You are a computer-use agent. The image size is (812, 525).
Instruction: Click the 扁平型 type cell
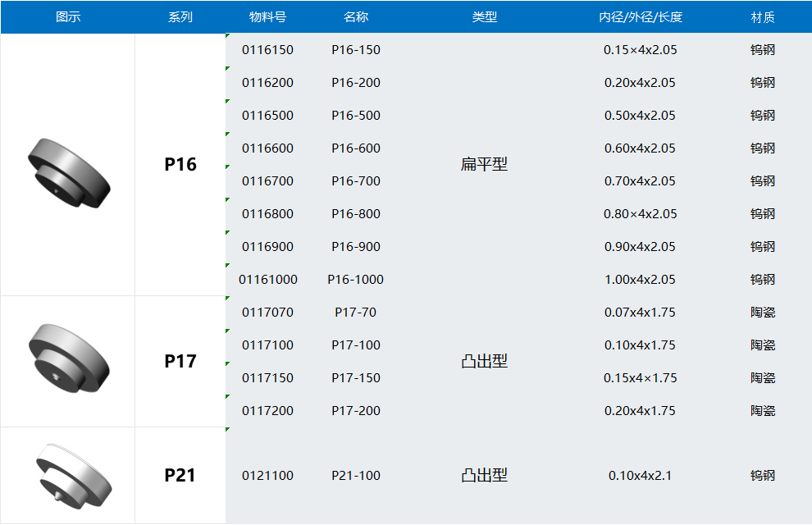tap(484, 165)
